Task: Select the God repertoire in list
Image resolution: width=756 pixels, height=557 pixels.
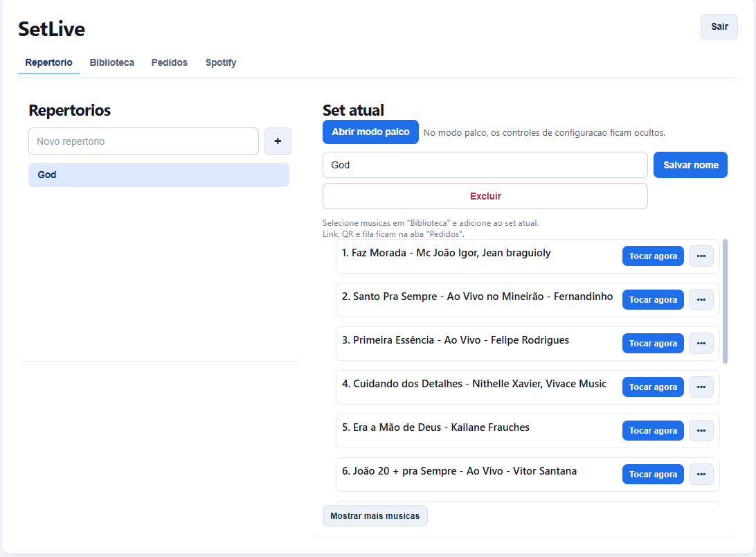Action: click(159, 175)
